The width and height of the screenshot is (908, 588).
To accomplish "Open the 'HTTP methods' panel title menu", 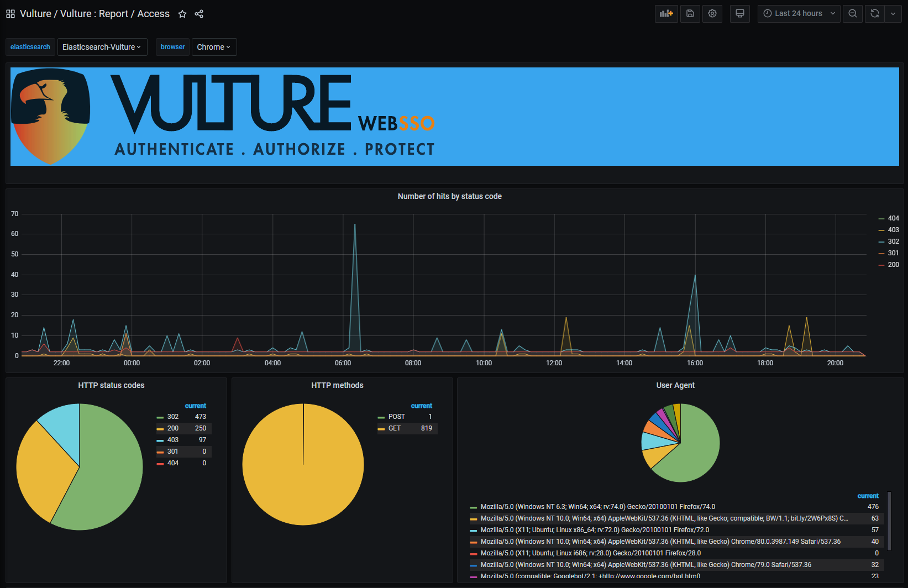I will (x=337, y=385).
